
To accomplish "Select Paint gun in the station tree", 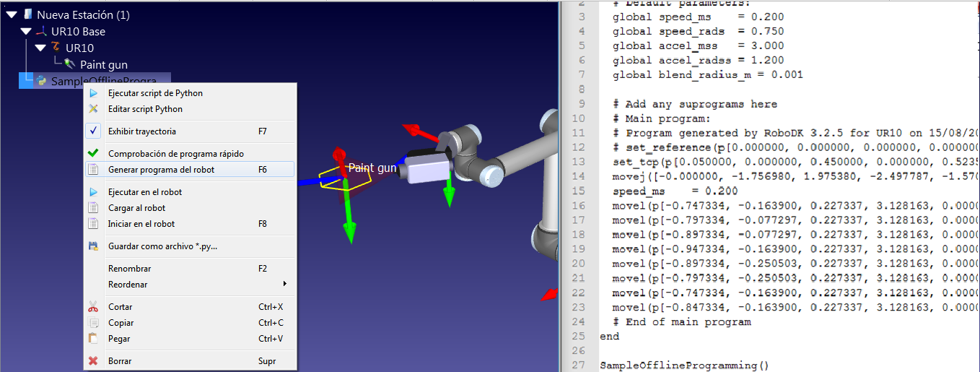I will 104,64.
